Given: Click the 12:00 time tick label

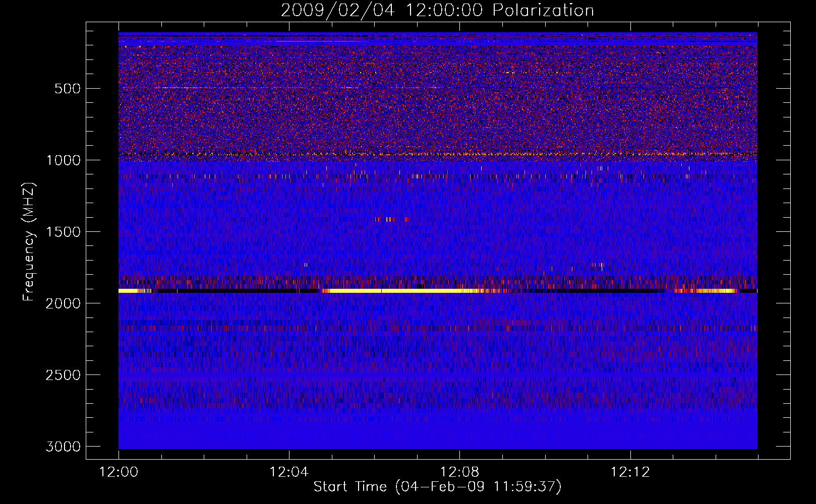Looking at the screenshot, I should [119, 472].
